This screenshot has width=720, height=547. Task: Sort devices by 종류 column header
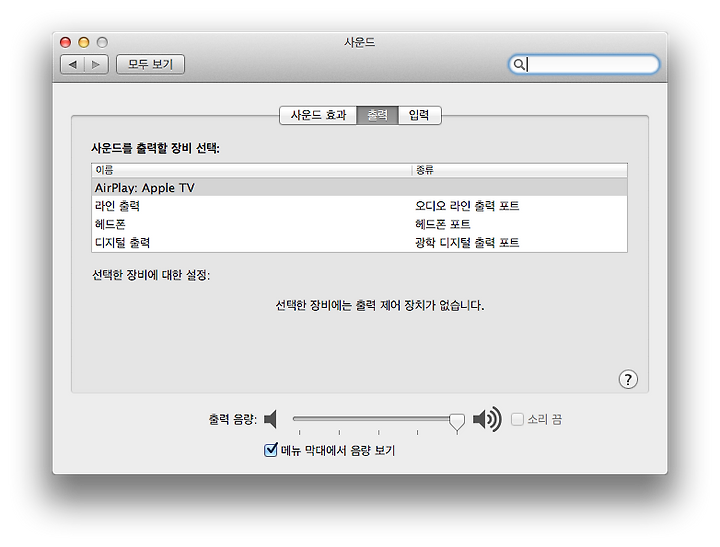pos(519,170)
